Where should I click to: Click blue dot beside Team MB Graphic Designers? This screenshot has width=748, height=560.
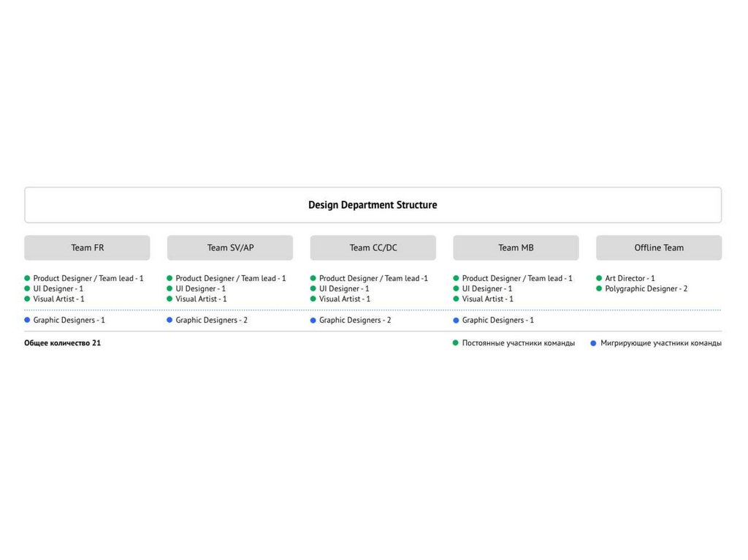coord(456,320)
